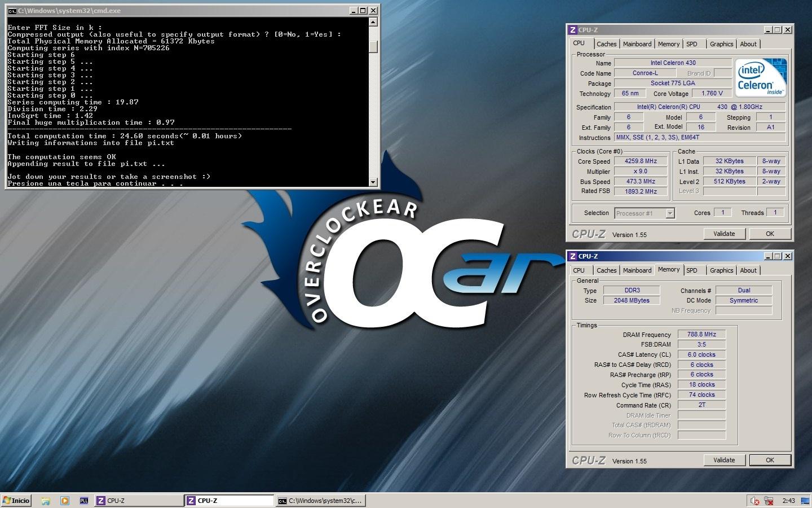Screen dimensions: 812x508
Task: Click the network tray icon
Action: [x=768, y=501]
